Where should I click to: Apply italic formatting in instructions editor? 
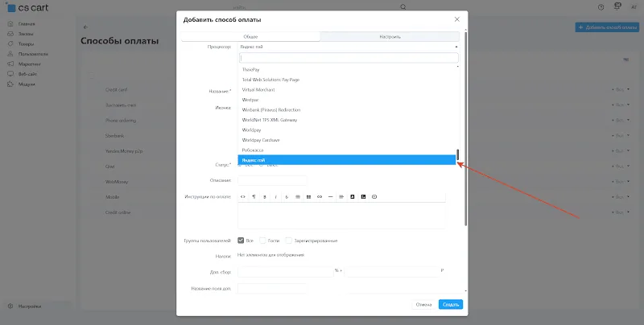coord(275,197)
